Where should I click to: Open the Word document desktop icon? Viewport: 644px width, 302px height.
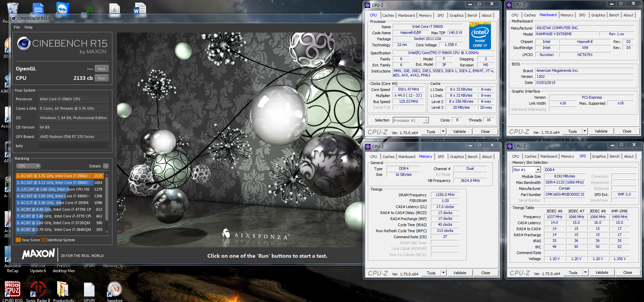pyautogui.click(x=139, y=9)
